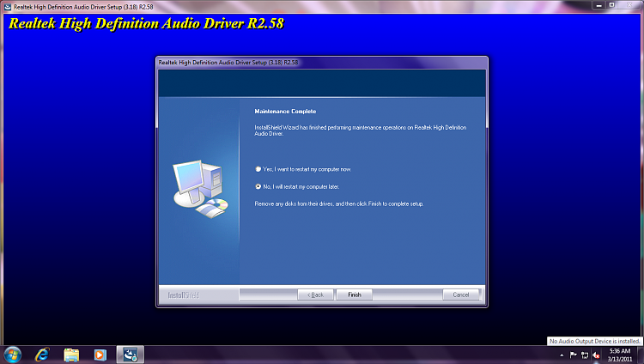Launch Internet Explorer from taskbar
Image resolution: width=644 pixels, height=364 pixels.
click(x=42, y=355)
